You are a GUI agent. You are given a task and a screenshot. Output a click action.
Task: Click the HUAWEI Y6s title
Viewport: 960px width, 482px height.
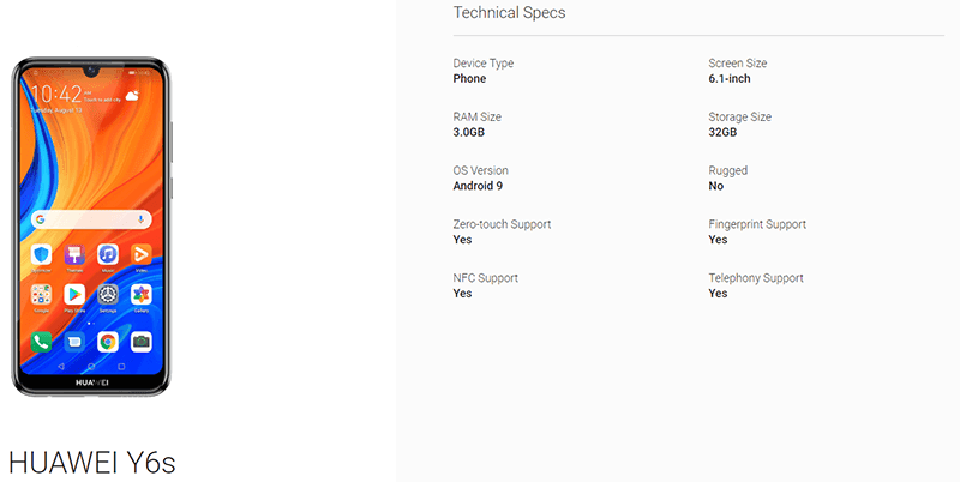92,463
